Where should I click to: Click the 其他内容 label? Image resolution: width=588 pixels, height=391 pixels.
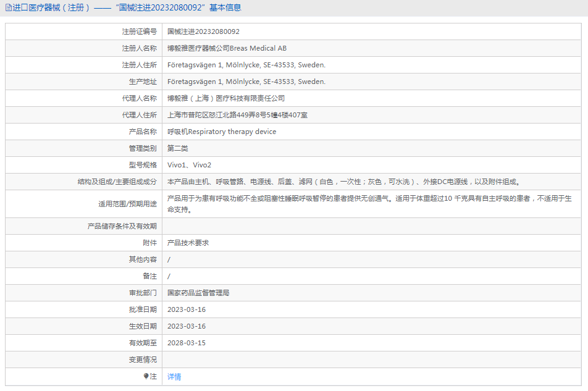(x=143, y=259)
